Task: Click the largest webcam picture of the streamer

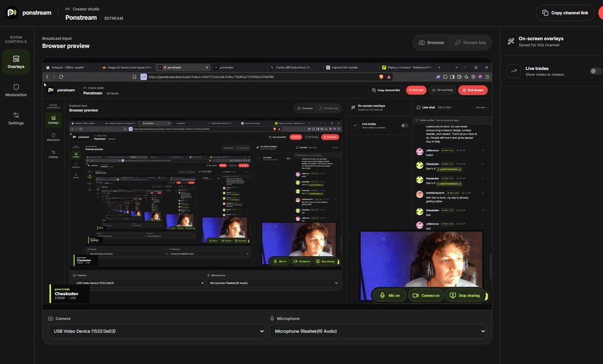Action: (x=422, y=266)
